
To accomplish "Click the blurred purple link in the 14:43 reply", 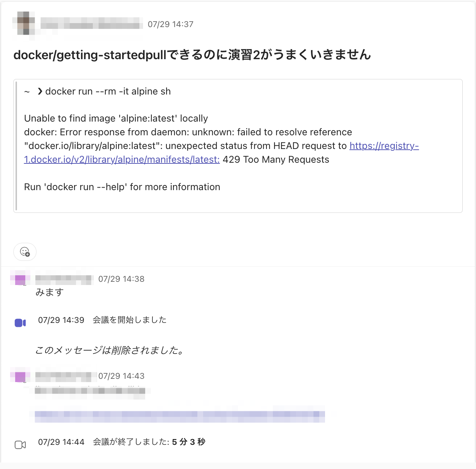I will pos(180,416).
